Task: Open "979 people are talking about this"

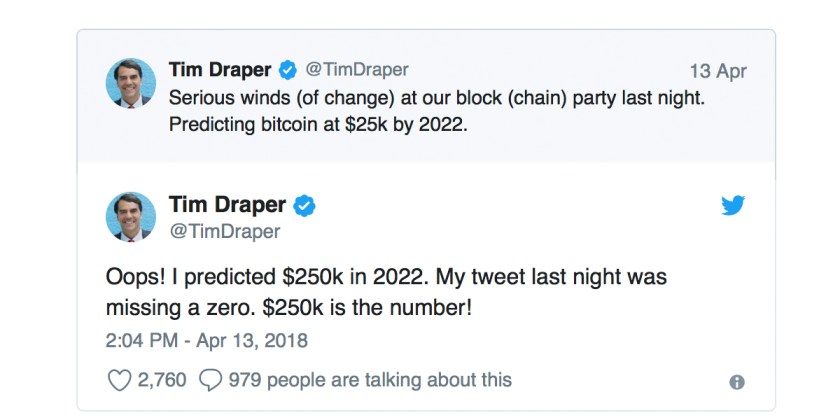Action: 369,380
